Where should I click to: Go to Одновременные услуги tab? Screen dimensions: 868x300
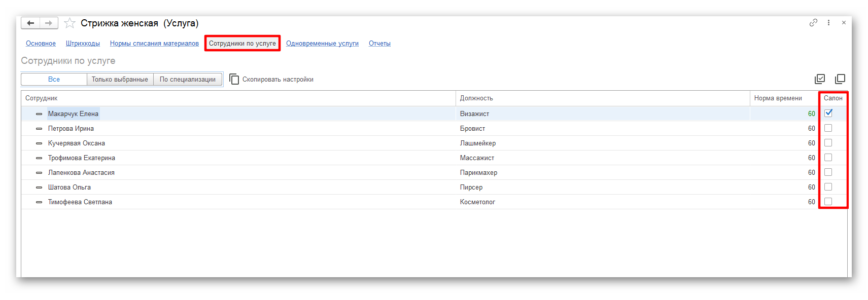tap(322, 44)
